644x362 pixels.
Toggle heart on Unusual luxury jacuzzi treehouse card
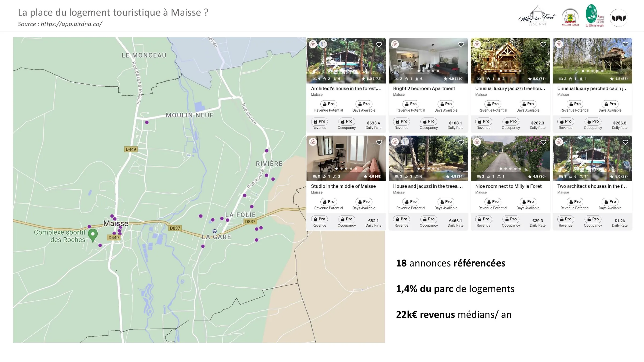pyautogui.click(x=543, y=45)
